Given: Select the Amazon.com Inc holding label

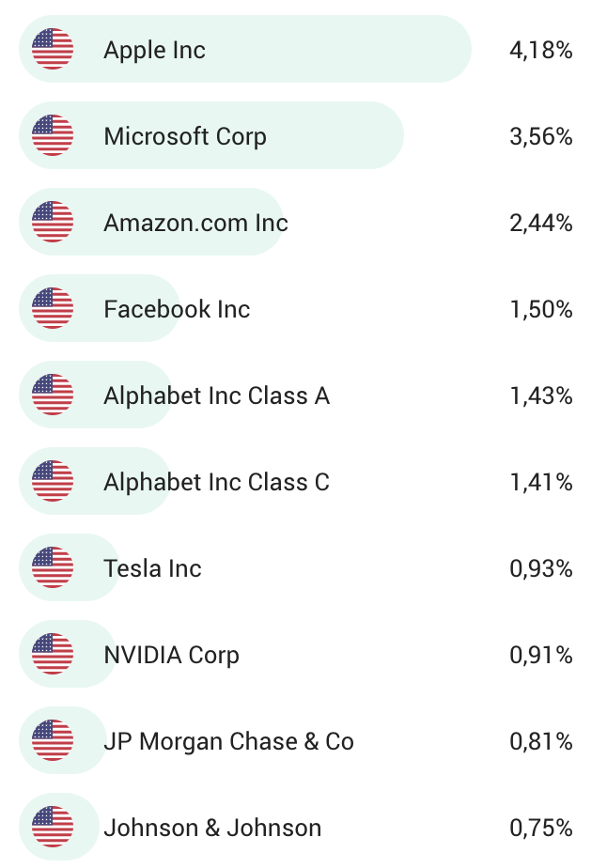Looking at the screenshot, I should (x=195, y=223).
